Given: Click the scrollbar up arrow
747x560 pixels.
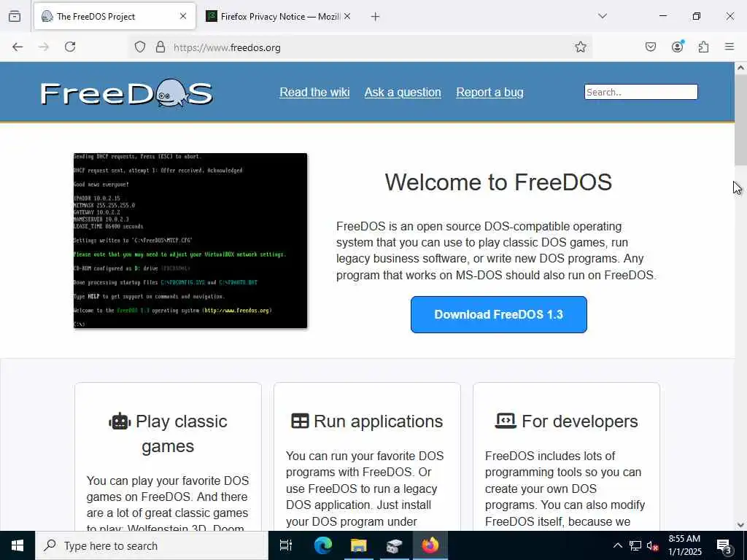Looking at the screenshot, I should tap(740, 68).
